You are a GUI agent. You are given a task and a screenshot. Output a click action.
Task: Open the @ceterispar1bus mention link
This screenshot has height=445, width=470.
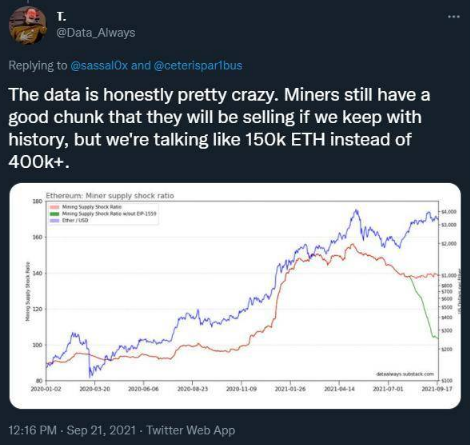click(x=198, y=65)
